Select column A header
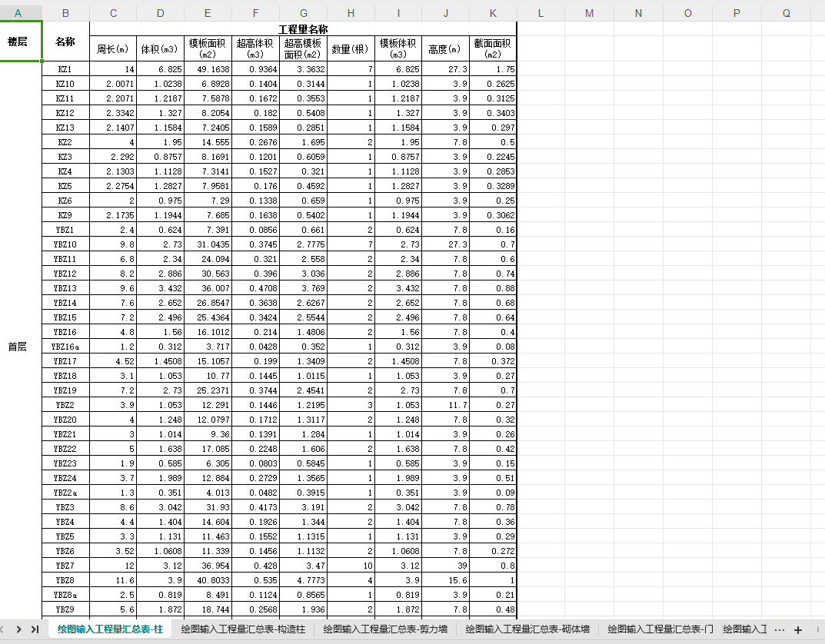Image resolution: width=825 pixels, height=644 pixels. [18, 13]
